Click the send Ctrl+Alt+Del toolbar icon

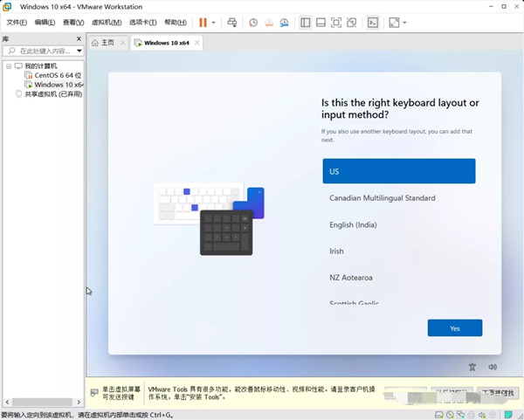(231, 22)
